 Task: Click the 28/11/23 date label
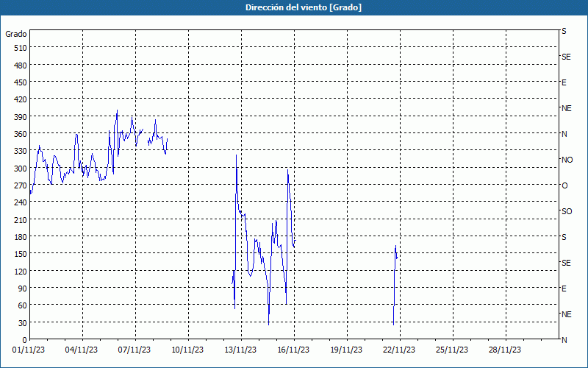point(505,350)
